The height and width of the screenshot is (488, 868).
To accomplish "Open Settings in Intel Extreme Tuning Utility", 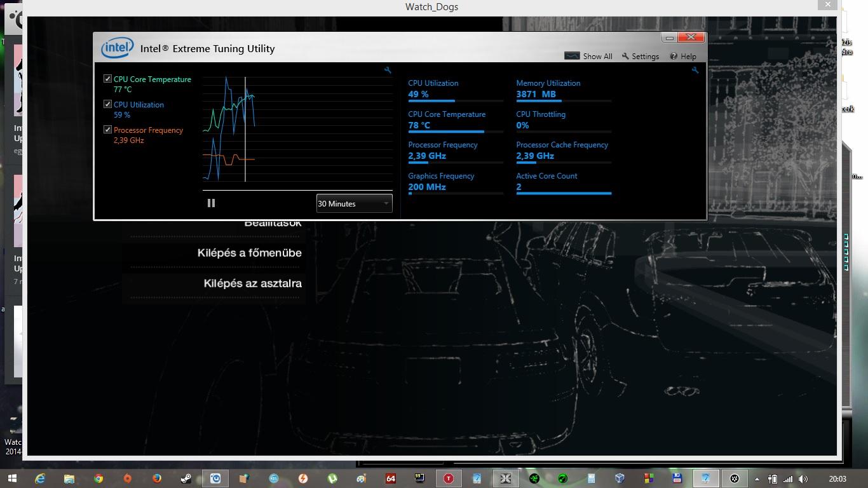I will pos(640,56).
